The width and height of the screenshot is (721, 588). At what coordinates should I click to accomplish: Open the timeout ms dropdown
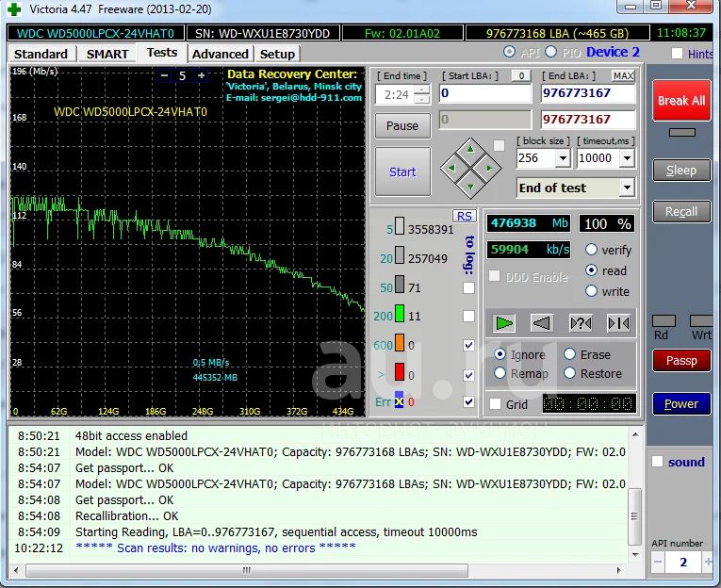click(x=627, y=158)
